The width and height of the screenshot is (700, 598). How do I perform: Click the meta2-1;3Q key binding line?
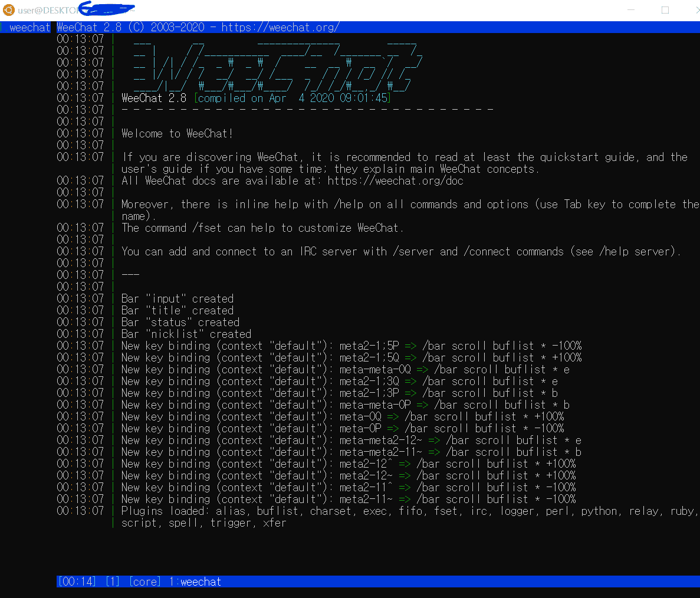pyautogui.click(x=340, y=382)
